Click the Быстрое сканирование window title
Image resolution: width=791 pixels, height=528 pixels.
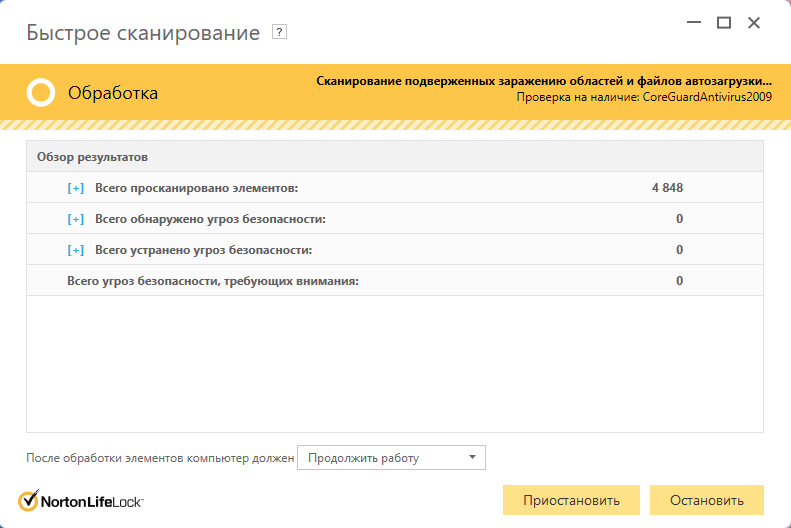click(x=142, y=32)
